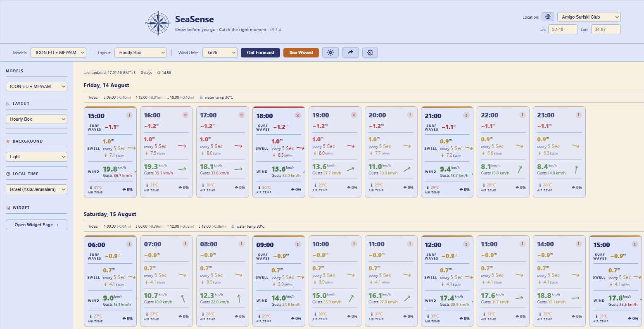Click the Sea Wizard button
This screenshot has height=329, width=644.
point(301,52)
